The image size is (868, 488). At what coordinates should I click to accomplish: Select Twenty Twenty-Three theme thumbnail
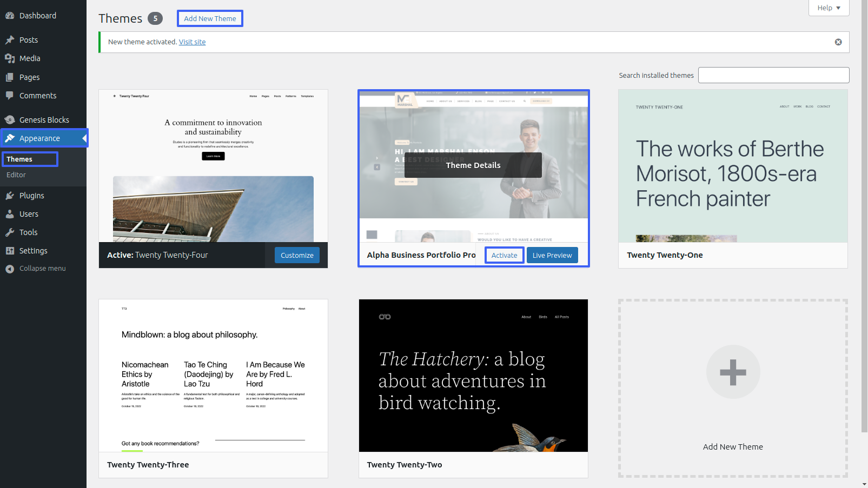tap(213, 376)
